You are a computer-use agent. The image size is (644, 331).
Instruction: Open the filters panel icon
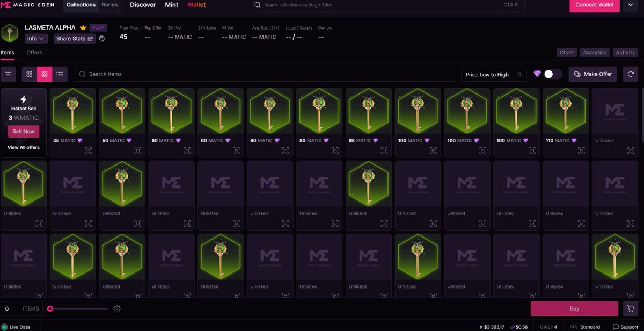click(x=8, y=74)
